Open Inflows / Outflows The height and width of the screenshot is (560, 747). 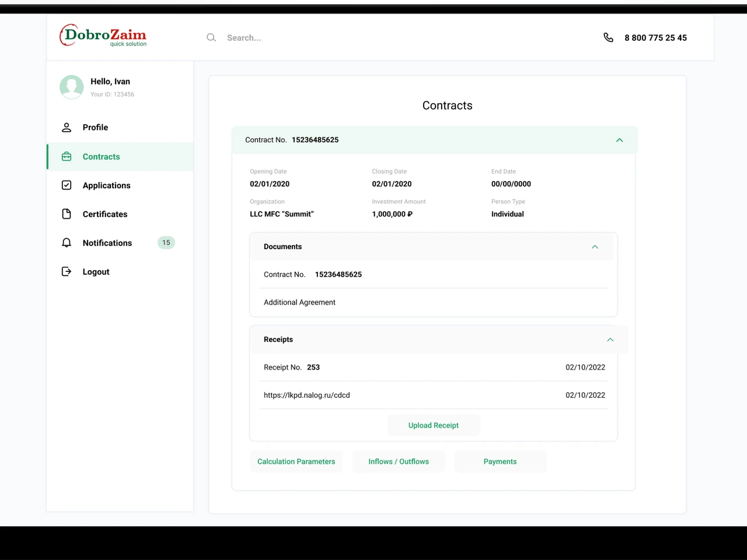coord(399,461)
